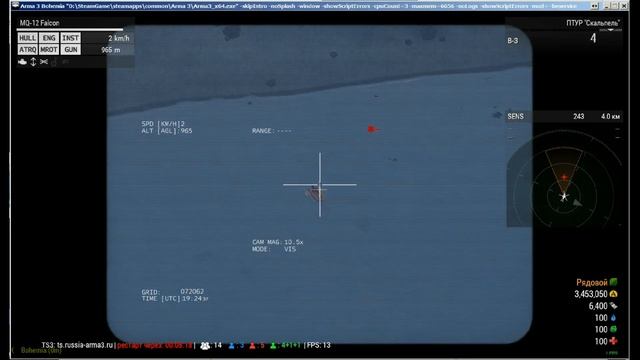The height and width of the screenshot is (360, 640).
Task: Click the green rank badge icon
Action: tap(613, 282)
